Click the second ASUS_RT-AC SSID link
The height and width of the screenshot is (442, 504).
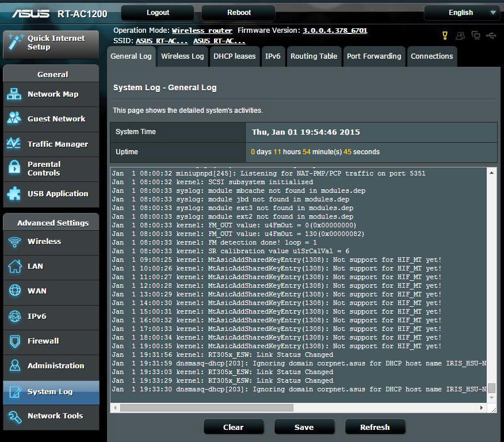point(219,41)
